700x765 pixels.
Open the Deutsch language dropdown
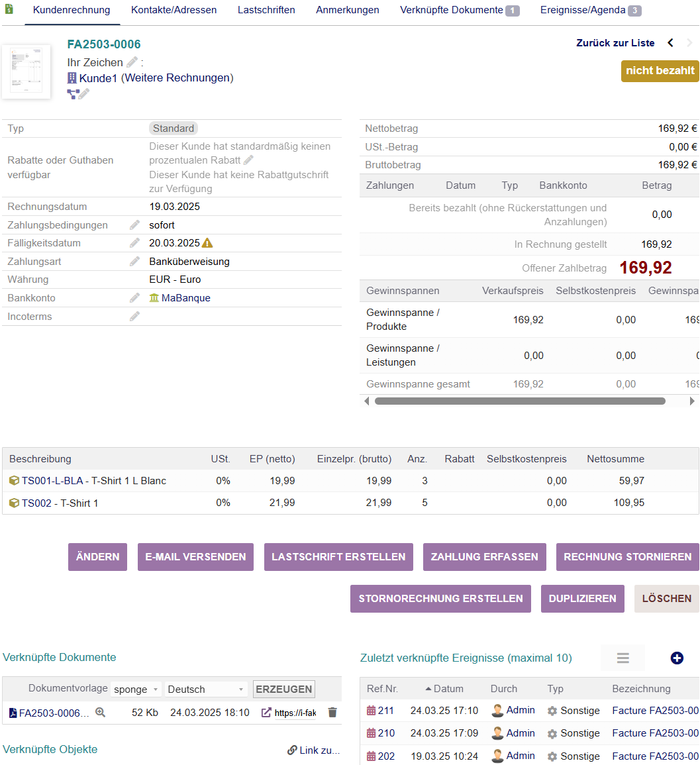pyautogui.click(x=206, y=689)
